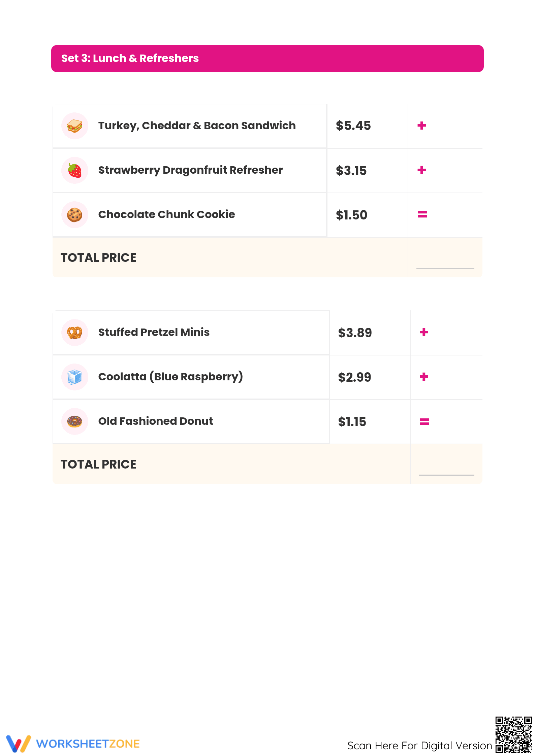Click the strawberry icon
Screen dimensions: 535x756
(x=75, y=170)
